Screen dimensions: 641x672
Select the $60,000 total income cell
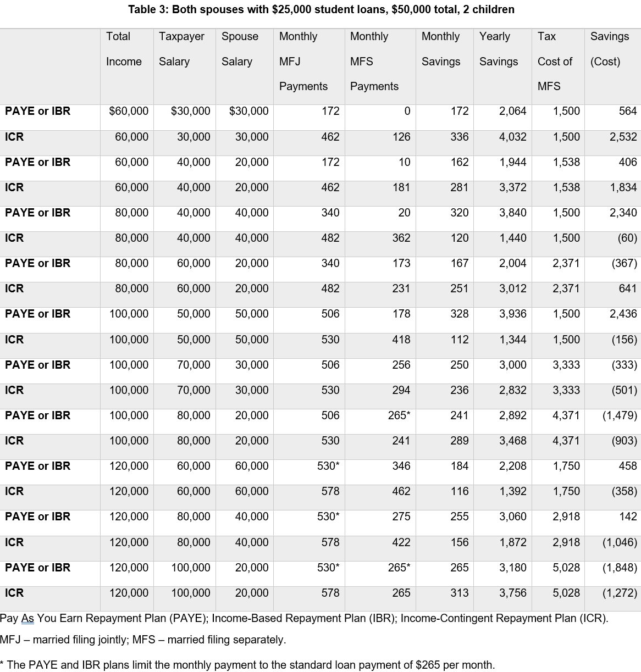129,111
